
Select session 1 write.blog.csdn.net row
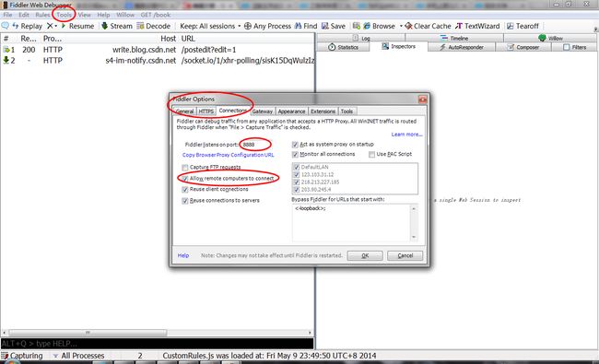click(x=158, y=50)
